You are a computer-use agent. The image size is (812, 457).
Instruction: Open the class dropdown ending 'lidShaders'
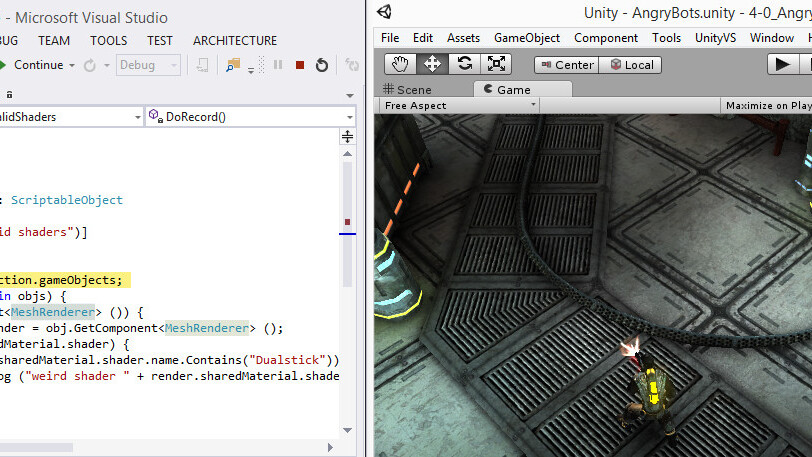tap(71, 117)
